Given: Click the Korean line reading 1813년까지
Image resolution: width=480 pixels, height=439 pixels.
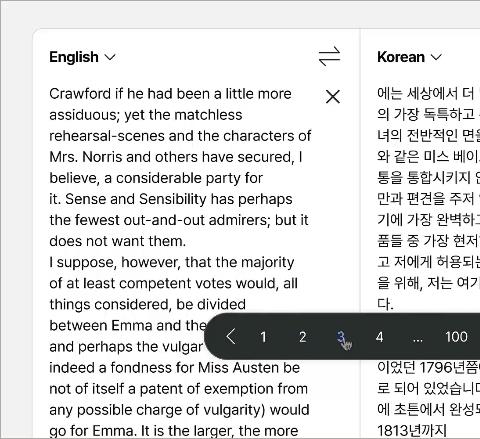Looking at the screenshot, I should pyautogui.click(x=412, y=430).
